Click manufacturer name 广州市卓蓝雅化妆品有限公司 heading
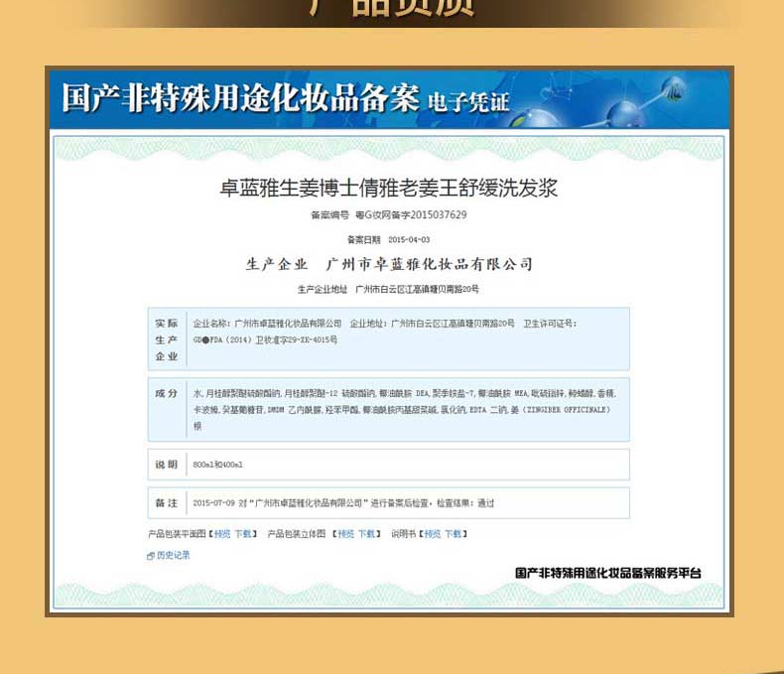784x674 pixels. coord(429,264)
